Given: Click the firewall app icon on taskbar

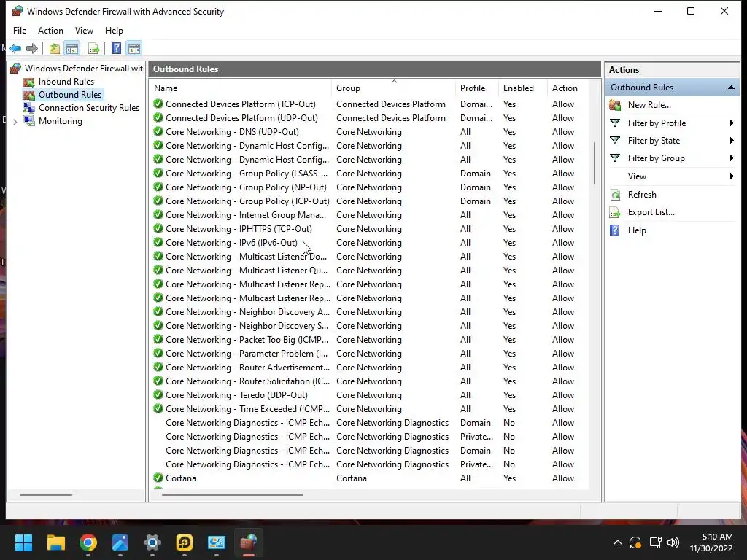Looking at the screenshot, I should coord(248,542).
